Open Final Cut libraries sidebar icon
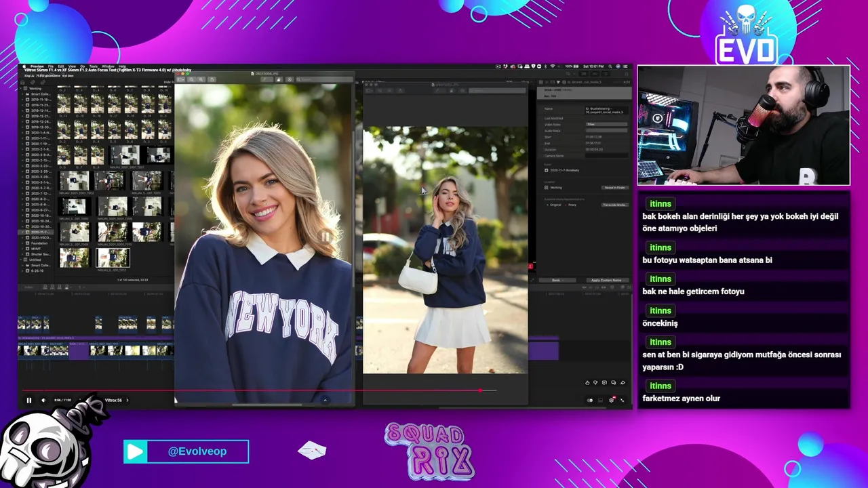The width and height of the screenshot is (868, 488). (22, 82)
